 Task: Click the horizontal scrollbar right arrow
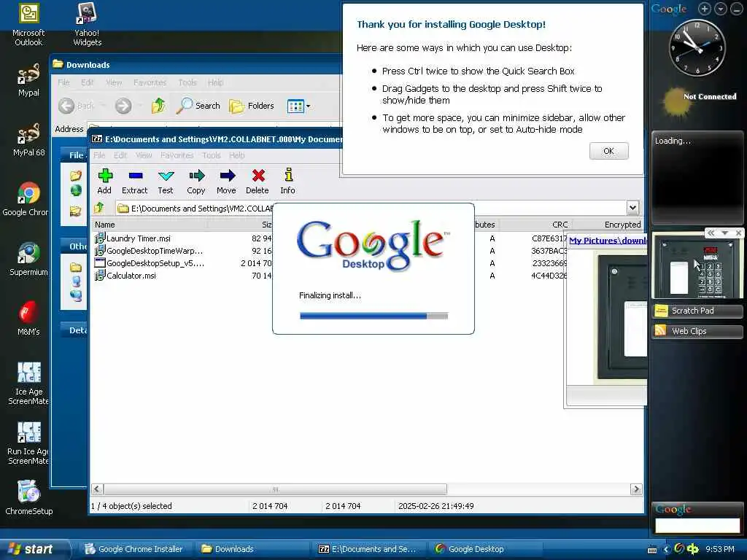point(636,489)
